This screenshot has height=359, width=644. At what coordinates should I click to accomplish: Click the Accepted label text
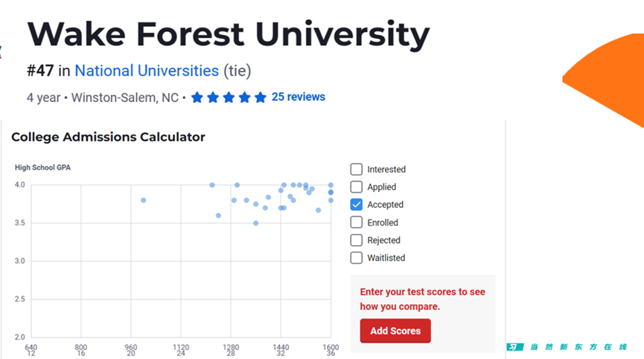tap(385, 205)
